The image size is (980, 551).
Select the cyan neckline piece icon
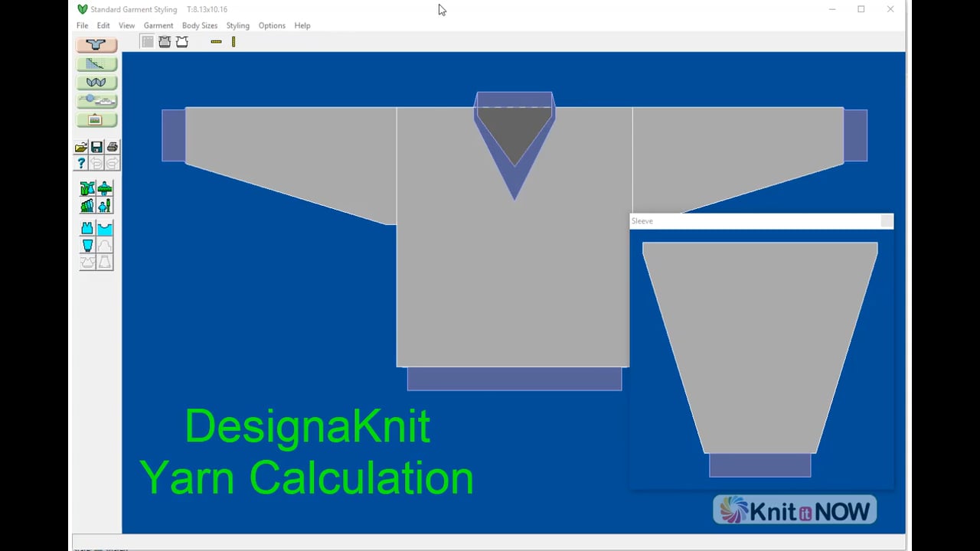105,228
